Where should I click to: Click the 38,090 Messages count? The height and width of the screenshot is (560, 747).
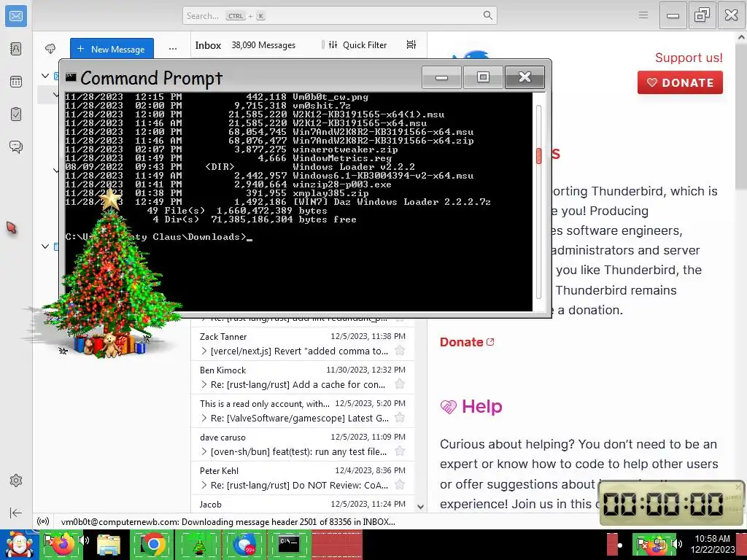pyautogui.click(x=263, y=45)
